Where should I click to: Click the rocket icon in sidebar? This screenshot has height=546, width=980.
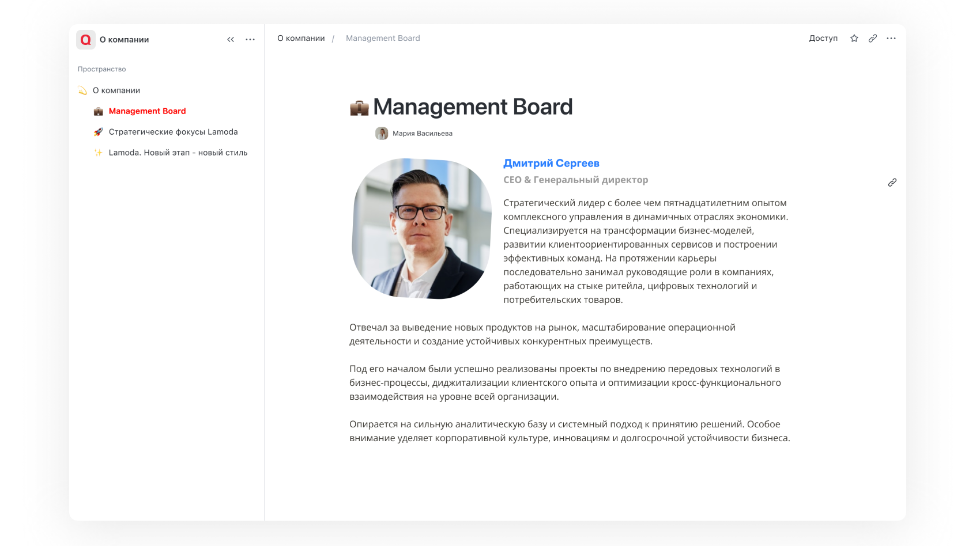click(x=99, y=132)
